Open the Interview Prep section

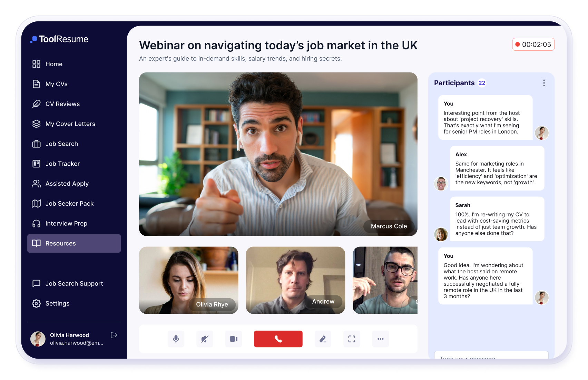66,223
